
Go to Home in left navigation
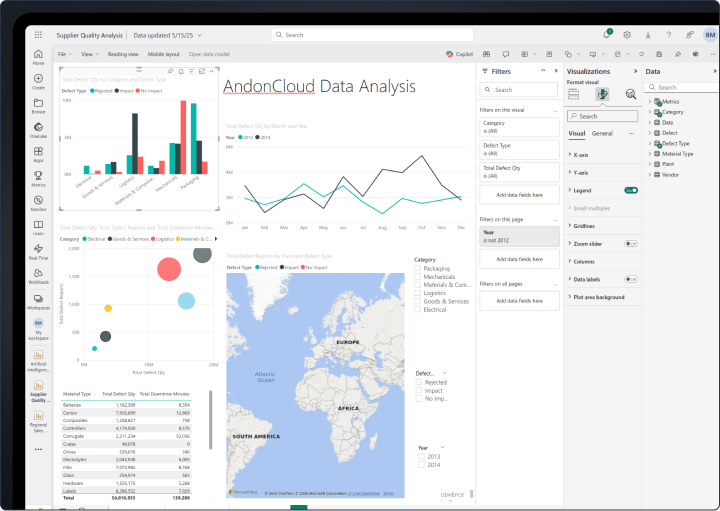click(38, 57)
